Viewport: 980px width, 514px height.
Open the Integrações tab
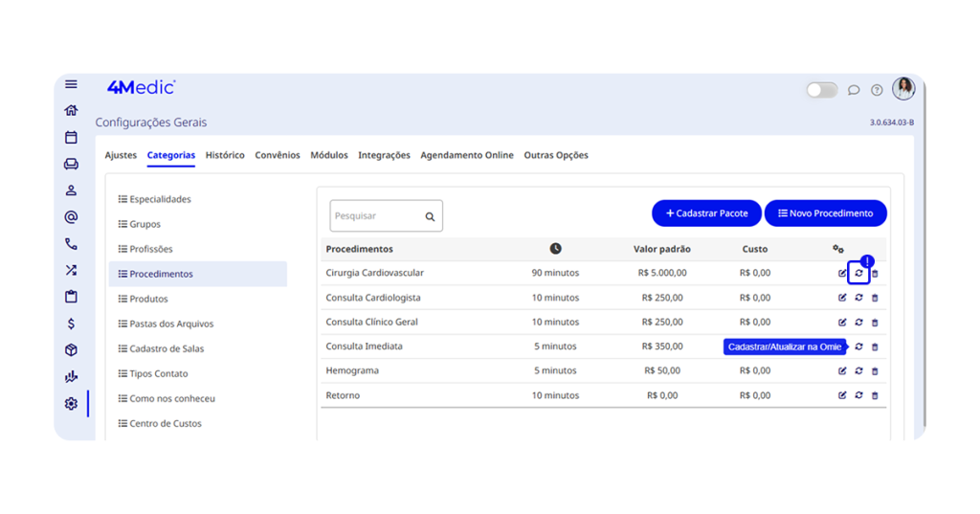tap(384, 155)
